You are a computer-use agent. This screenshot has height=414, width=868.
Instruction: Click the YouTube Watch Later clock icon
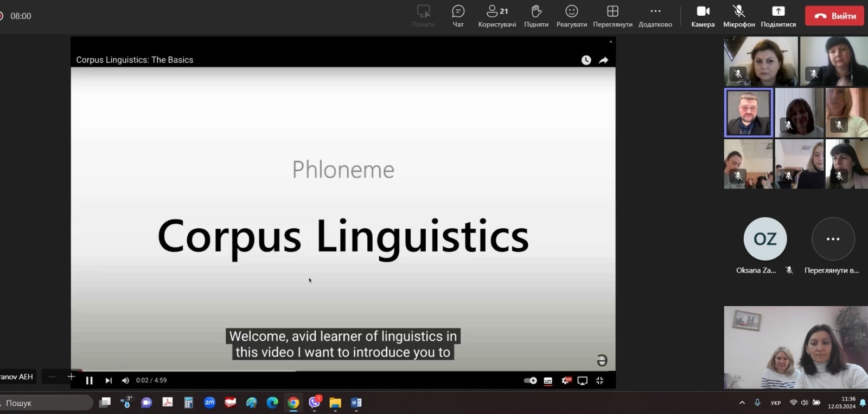[586, 60]
